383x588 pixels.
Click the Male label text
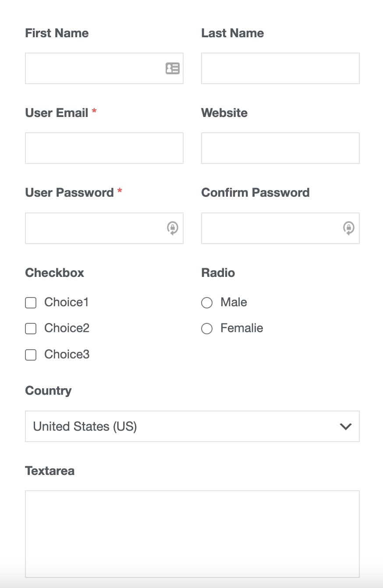[x=234, y=302]
